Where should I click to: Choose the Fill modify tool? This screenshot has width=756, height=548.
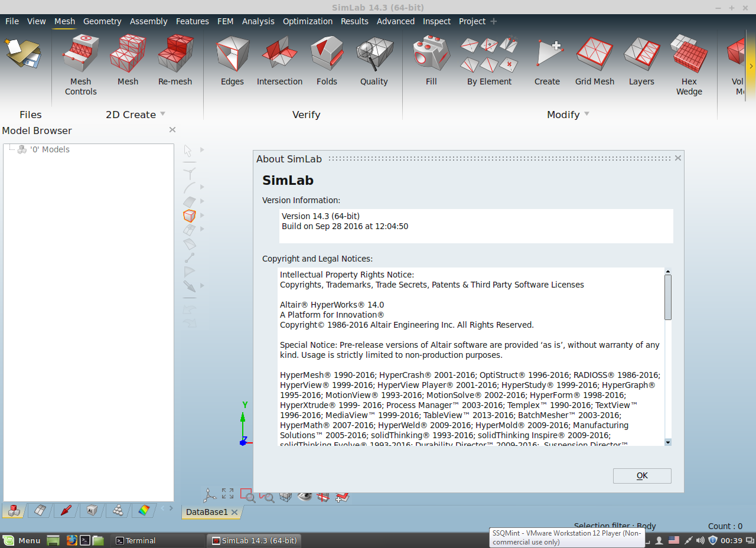431,60
